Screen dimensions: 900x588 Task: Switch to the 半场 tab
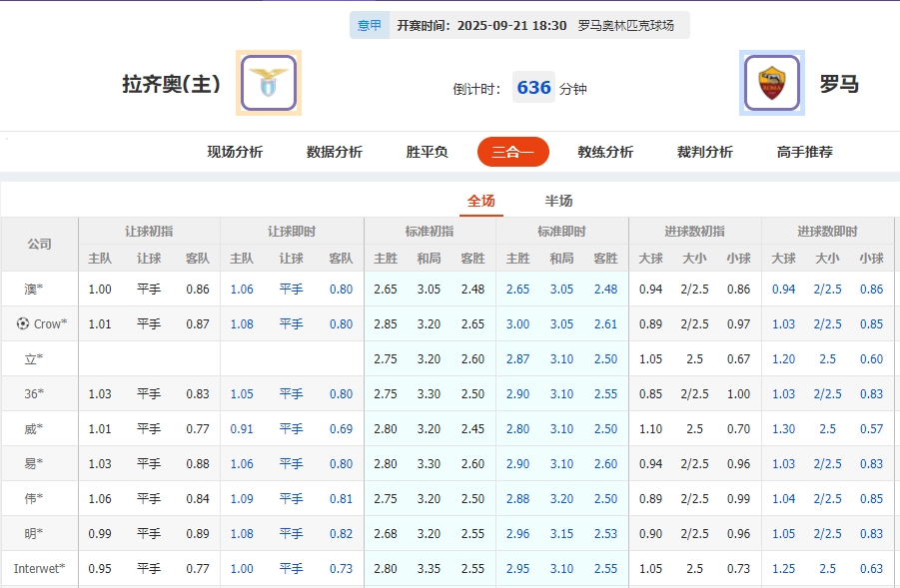click(557, 200)
